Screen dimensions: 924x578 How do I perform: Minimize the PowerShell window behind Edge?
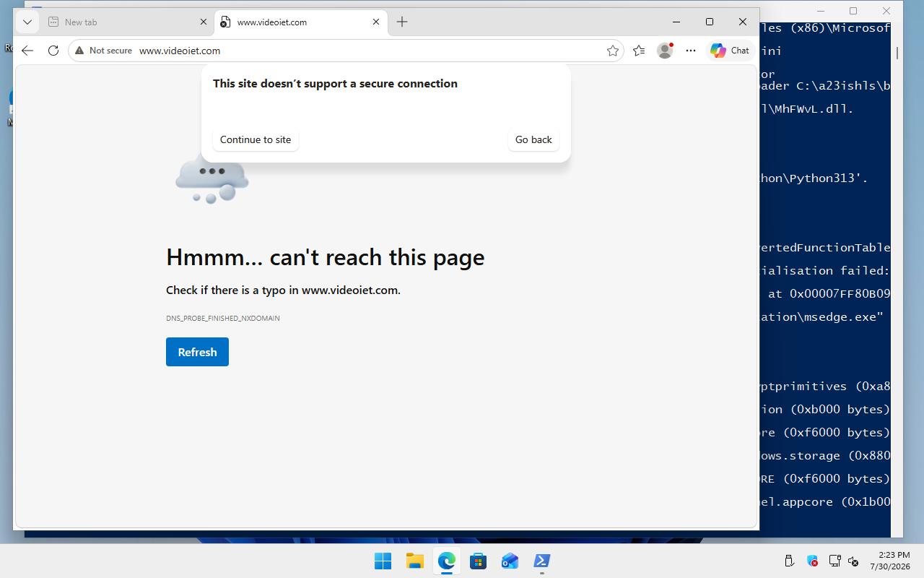(821, 11)
